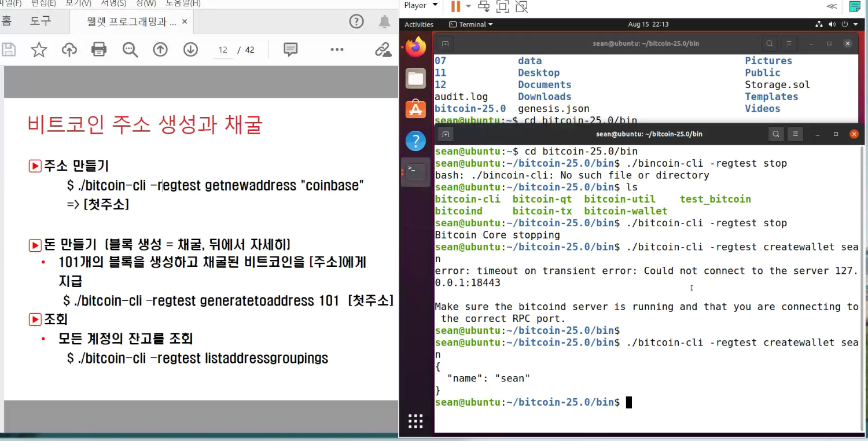
Task: Open hamburger menu of back terminal window
Action: point(789,43)
